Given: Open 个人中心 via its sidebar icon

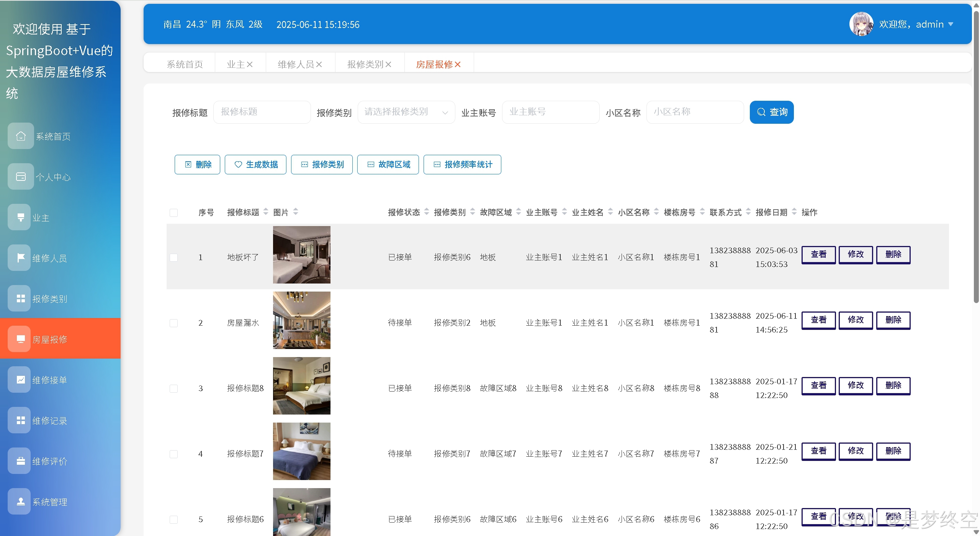Looking at the screenshot, I should click(21, 177).
